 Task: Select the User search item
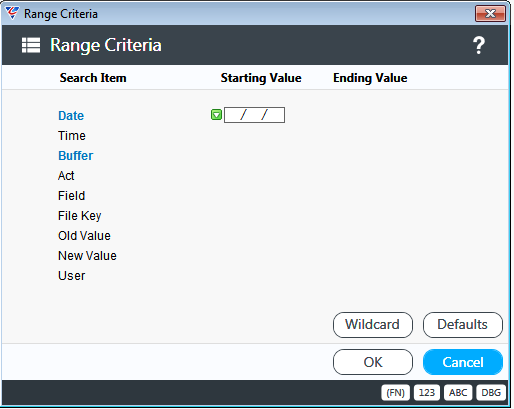71,276
